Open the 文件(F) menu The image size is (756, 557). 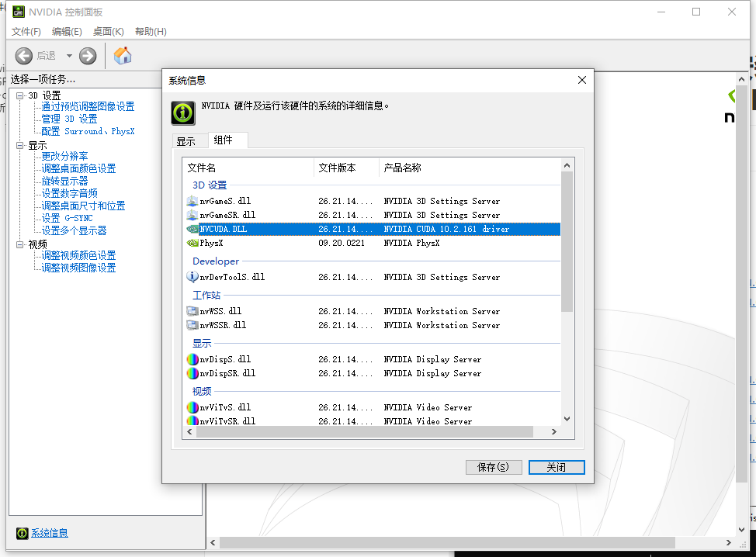pyautogui.click(x=26, y=32)
